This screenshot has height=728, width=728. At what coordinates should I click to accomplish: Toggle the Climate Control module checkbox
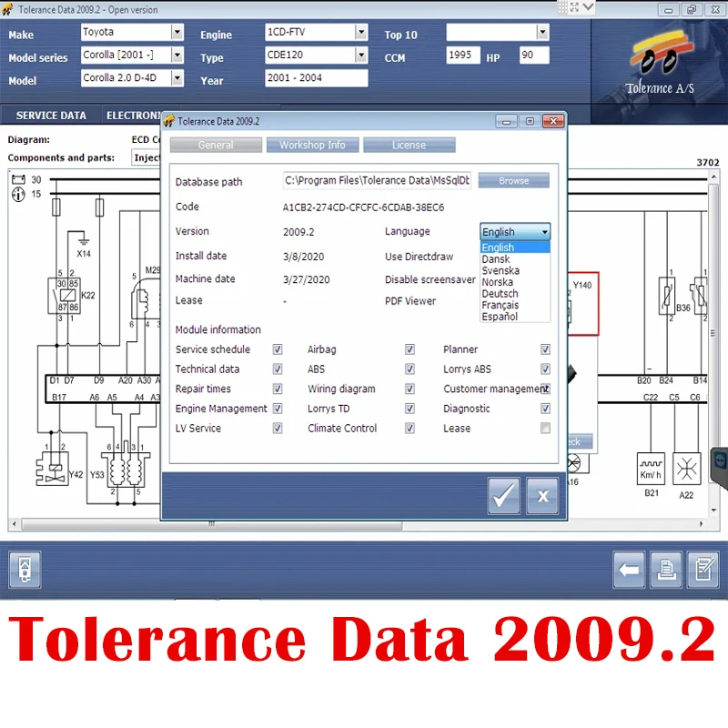click(409, 428)
